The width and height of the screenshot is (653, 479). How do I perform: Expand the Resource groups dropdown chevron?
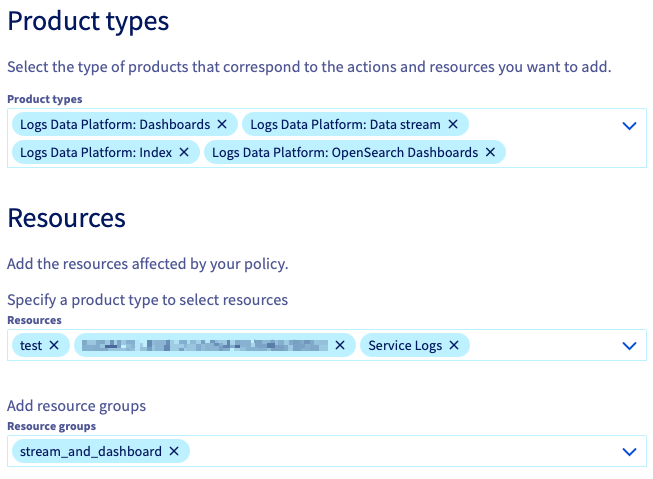click(x=629, y=452)
